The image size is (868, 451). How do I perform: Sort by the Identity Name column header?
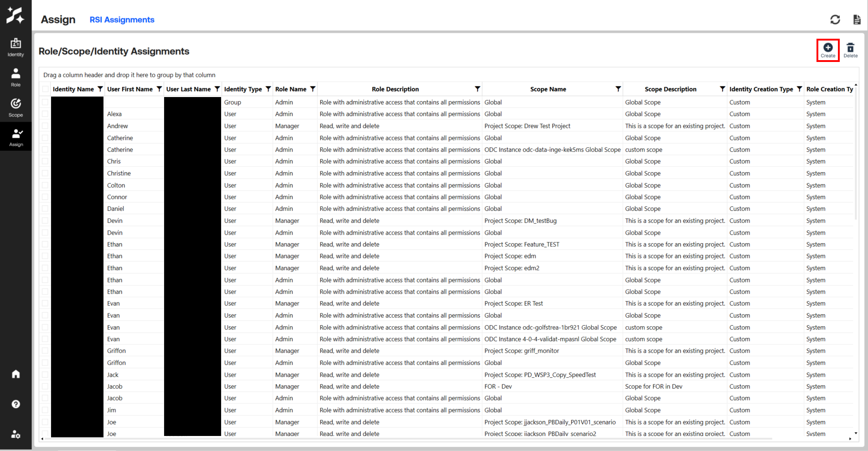73,89
